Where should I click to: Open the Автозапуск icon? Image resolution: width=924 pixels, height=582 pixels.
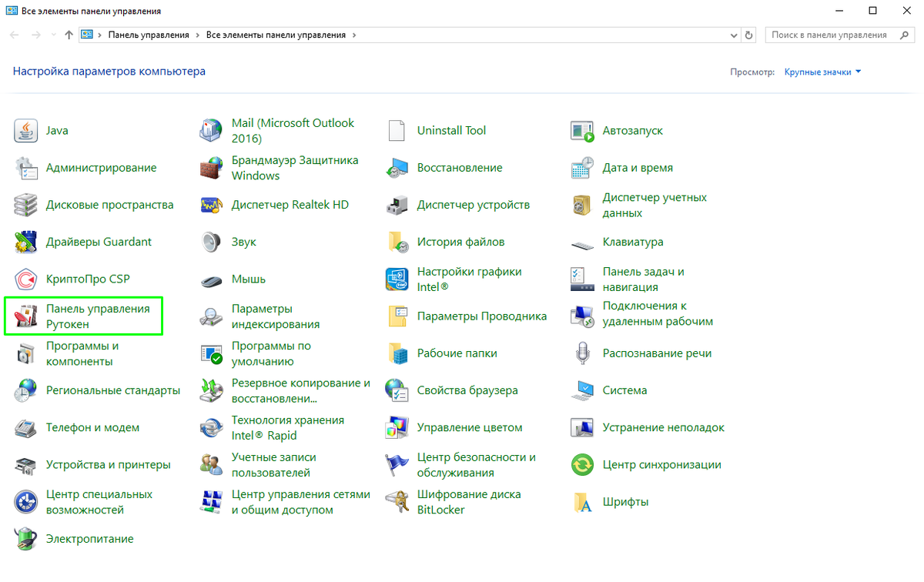pyautogui.click(x=582, y=131)
